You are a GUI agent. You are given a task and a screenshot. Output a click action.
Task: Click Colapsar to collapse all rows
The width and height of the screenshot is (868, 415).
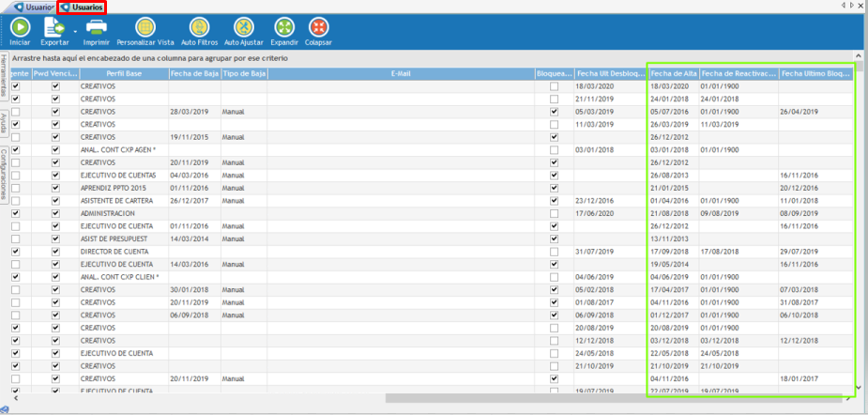point(319,27)
